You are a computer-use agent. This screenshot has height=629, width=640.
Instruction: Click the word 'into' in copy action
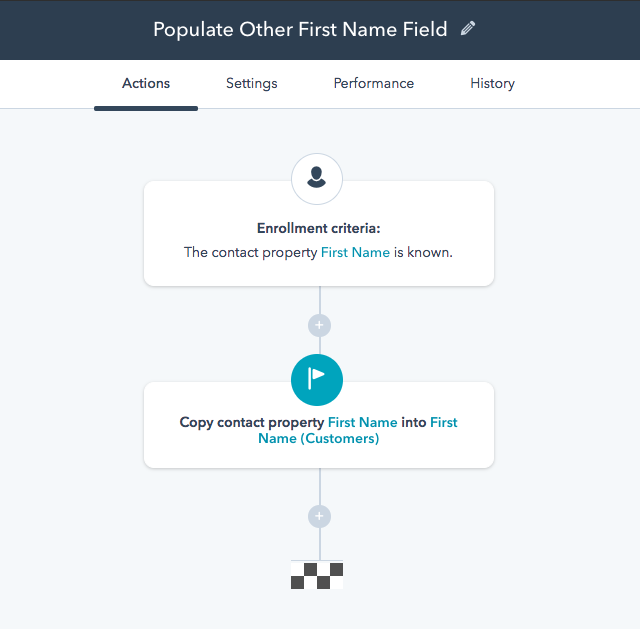[x=414, y=423]
